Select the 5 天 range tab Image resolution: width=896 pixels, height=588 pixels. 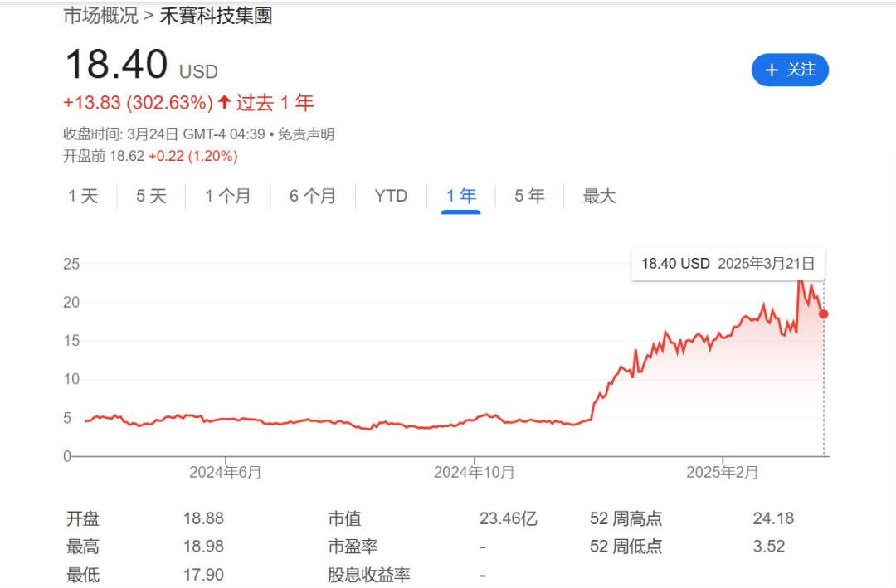coord(151,197)
